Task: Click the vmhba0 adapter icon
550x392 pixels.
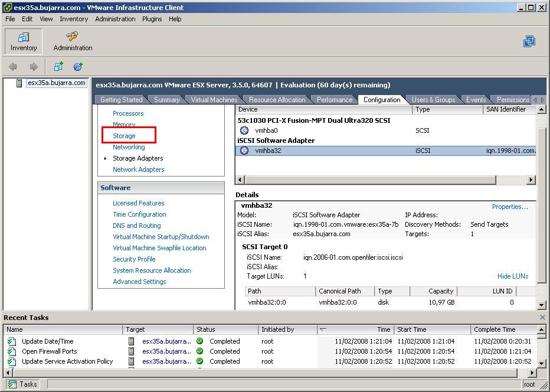Action: click(244, 130)
